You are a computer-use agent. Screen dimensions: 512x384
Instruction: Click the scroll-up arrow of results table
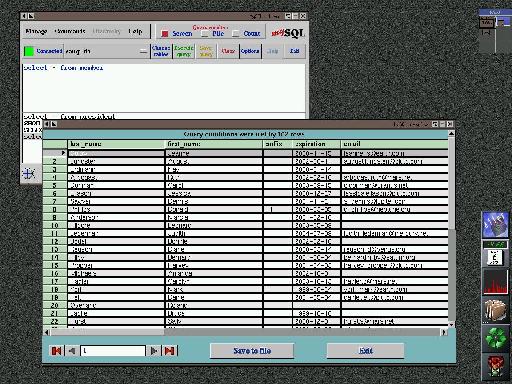451,133
